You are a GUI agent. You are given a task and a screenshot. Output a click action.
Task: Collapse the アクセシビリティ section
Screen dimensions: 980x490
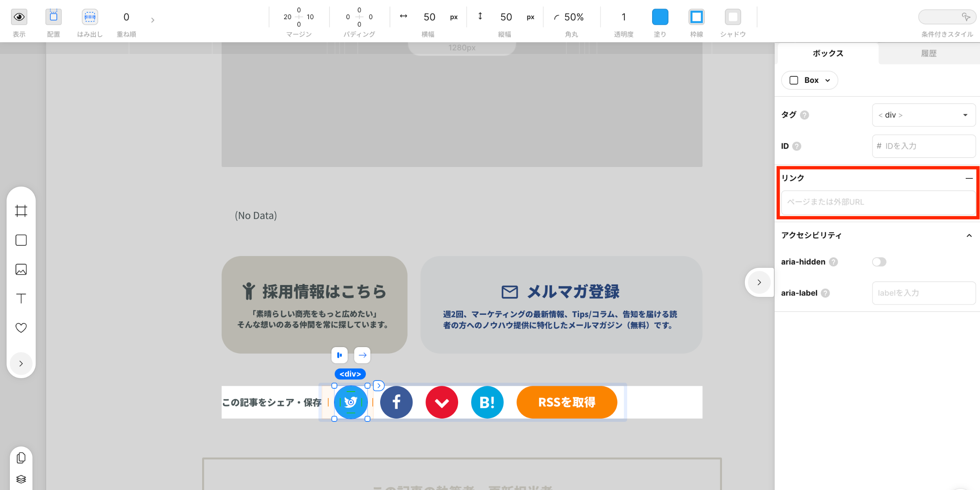tap(969, 236)
